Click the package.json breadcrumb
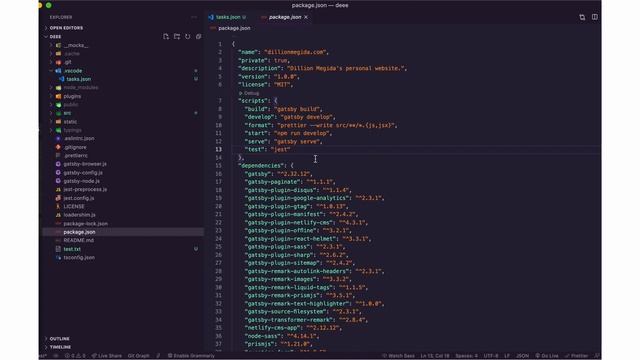 234,28
